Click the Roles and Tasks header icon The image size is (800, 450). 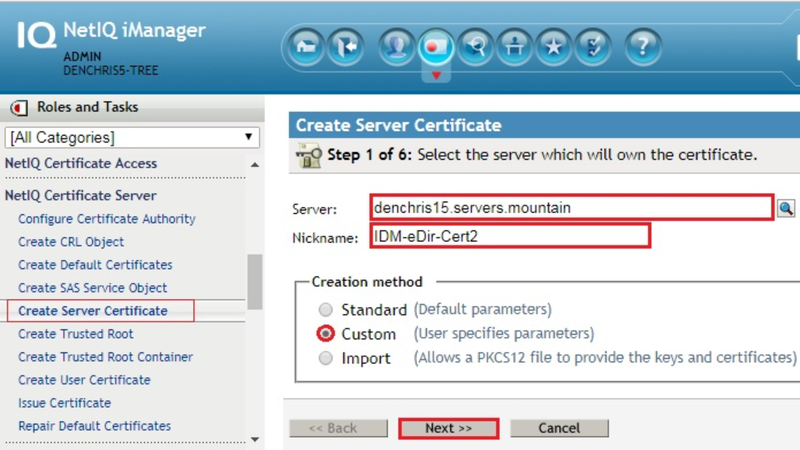[19, 108]
